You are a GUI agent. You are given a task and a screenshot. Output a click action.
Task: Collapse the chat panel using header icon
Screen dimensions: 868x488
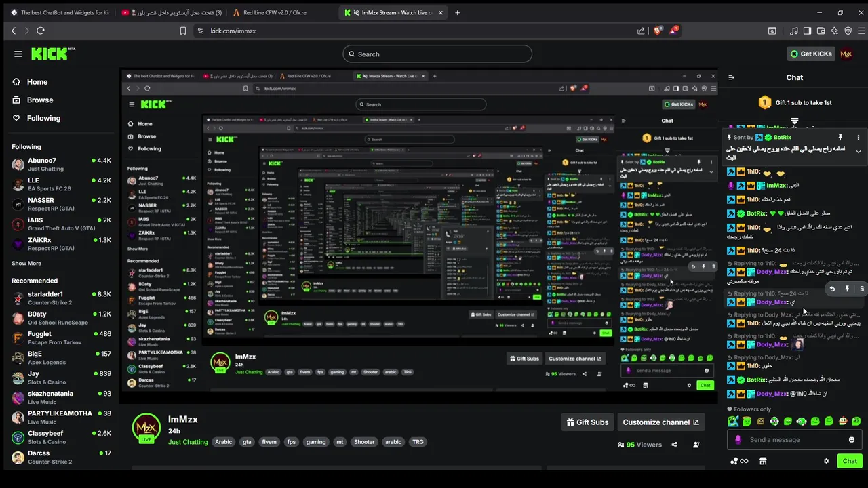731,77
